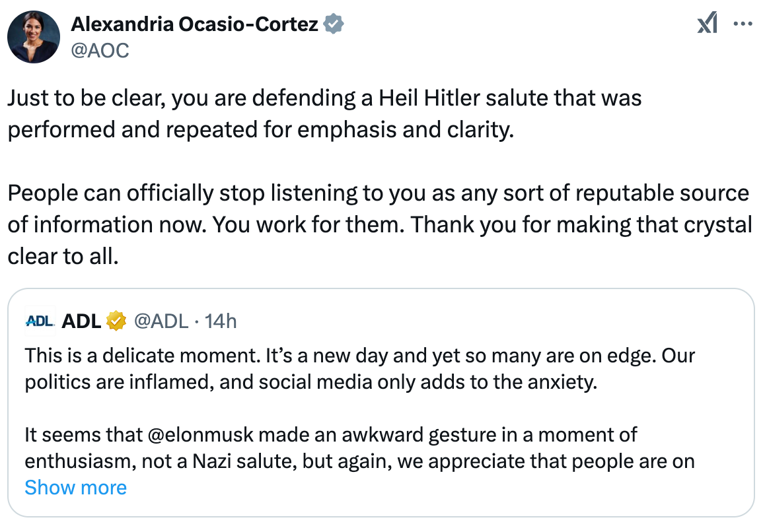Click the ADL logo in quoted post

[40, 321]
